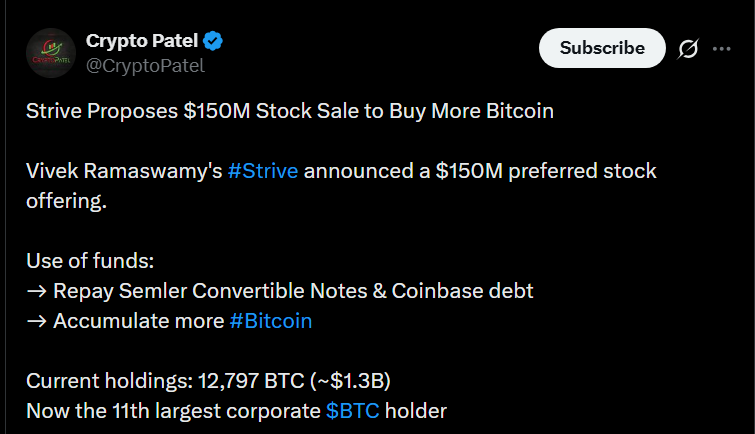
Task: Click the $BTC cashtag link
Action: coord(353,410)
